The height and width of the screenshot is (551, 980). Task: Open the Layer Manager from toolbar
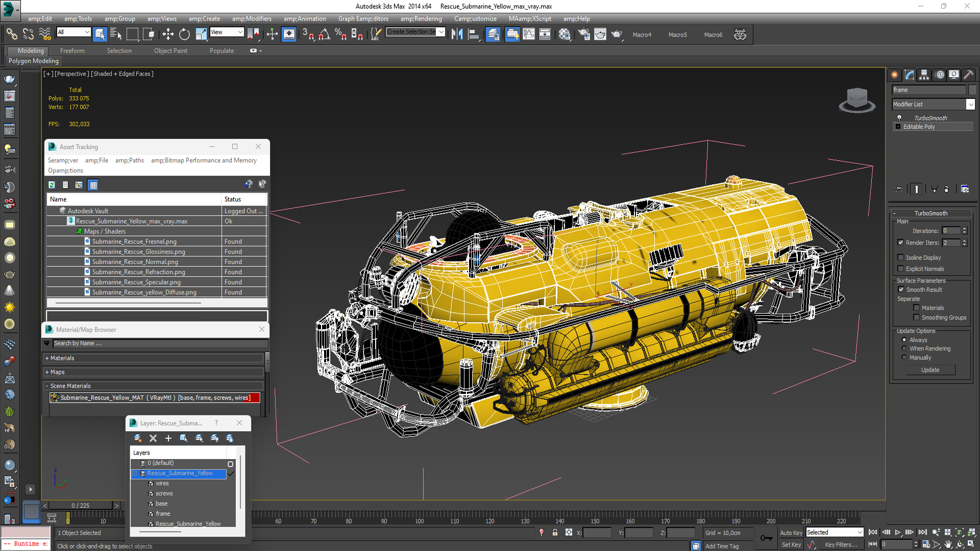pos(493,34)
